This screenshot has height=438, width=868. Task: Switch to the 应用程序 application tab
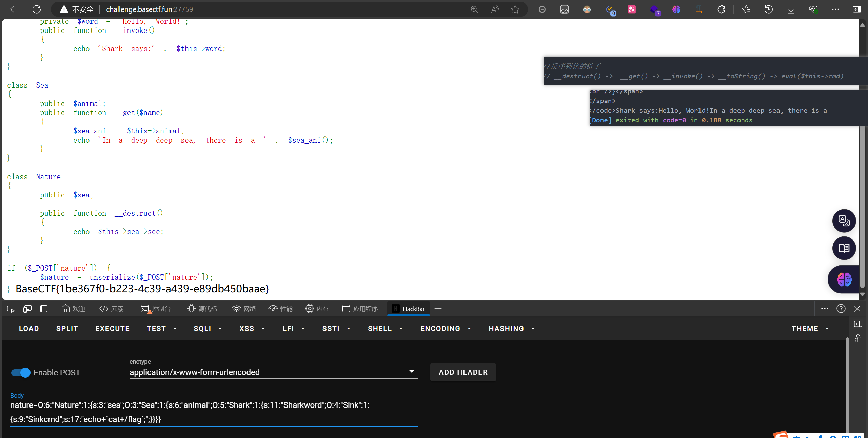[x=360, y=309]
